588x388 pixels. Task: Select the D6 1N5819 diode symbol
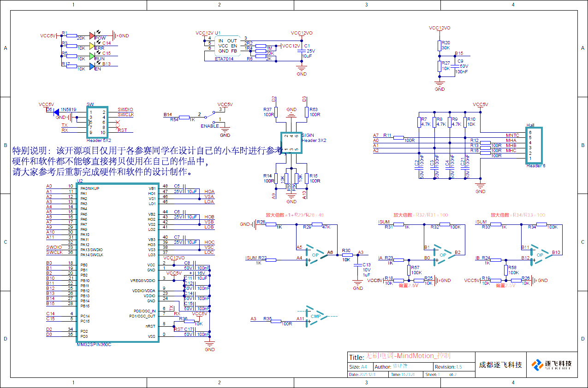click(56, 112)
